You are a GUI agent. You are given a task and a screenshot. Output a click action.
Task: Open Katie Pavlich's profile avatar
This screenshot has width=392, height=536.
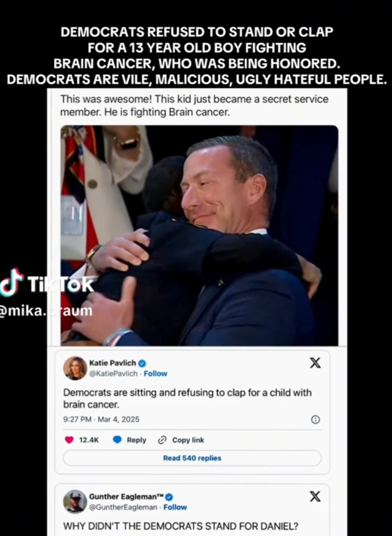75,368
